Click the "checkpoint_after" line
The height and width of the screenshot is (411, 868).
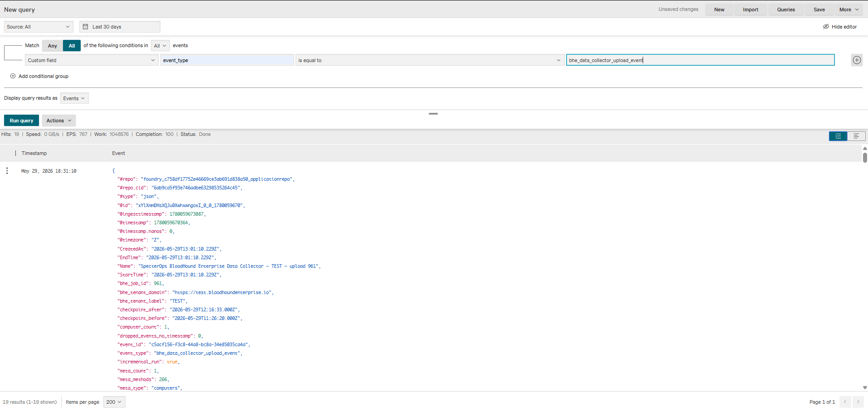pos(179,309)
